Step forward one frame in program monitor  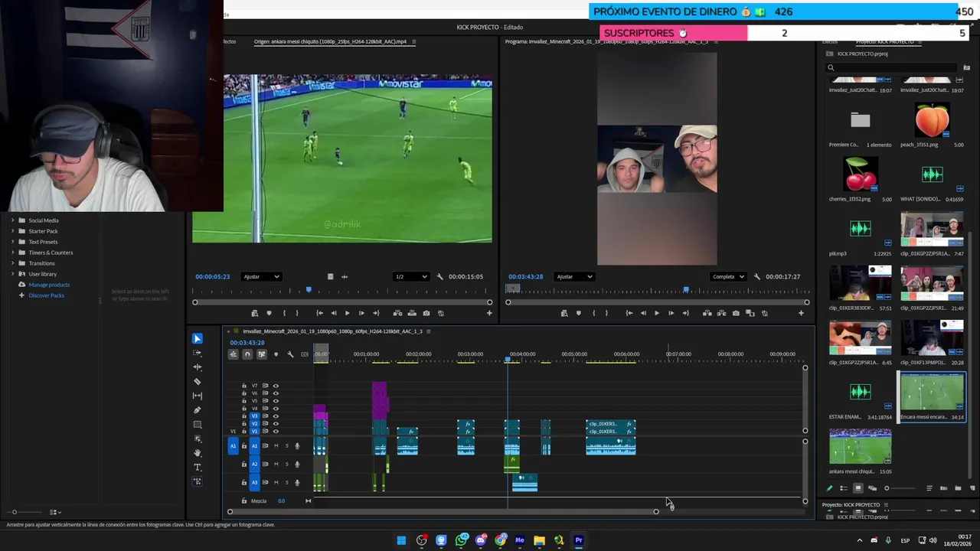(x=671, y=313)
